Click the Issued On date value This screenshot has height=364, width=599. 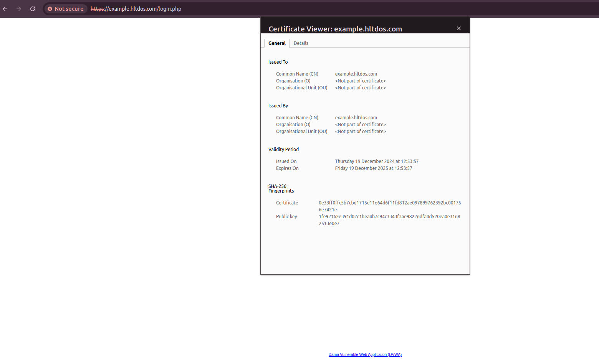tap(377, 161)
